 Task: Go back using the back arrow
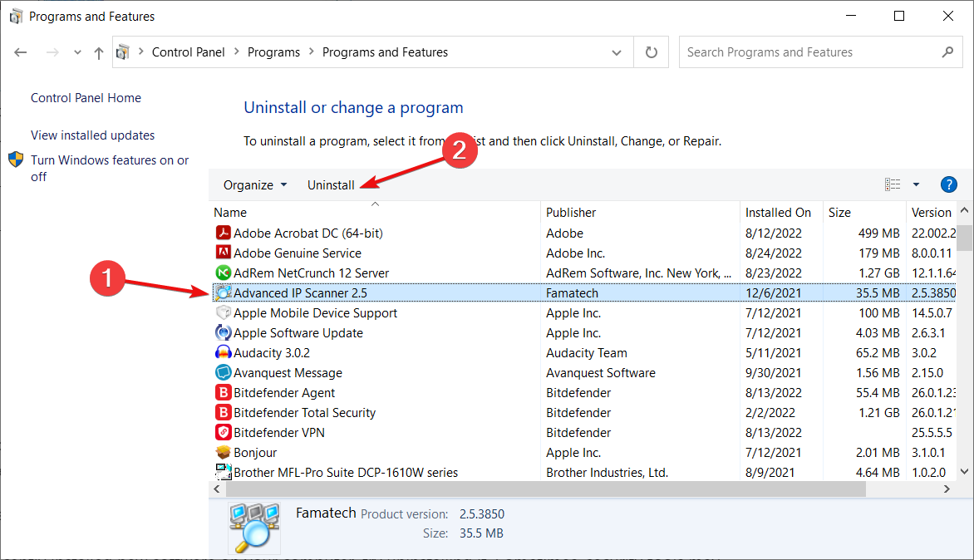21,52
